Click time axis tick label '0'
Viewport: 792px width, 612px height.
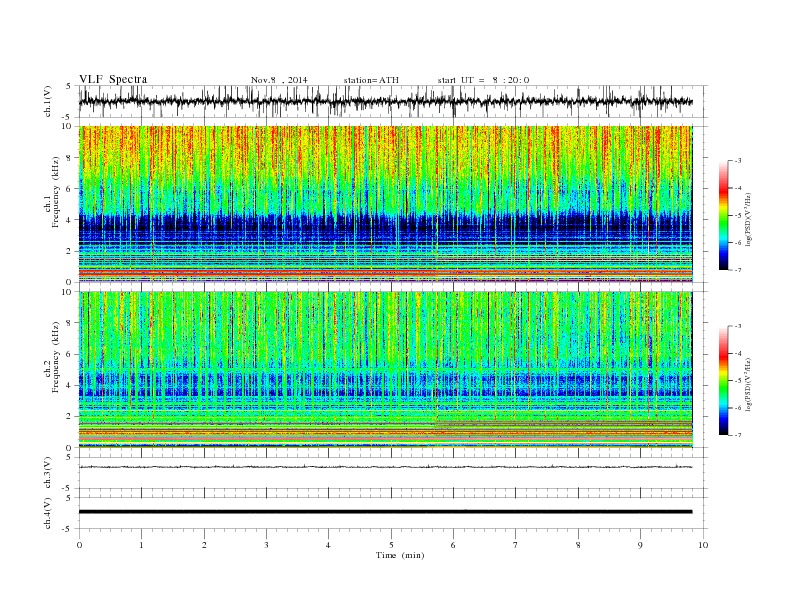(79, 545)
